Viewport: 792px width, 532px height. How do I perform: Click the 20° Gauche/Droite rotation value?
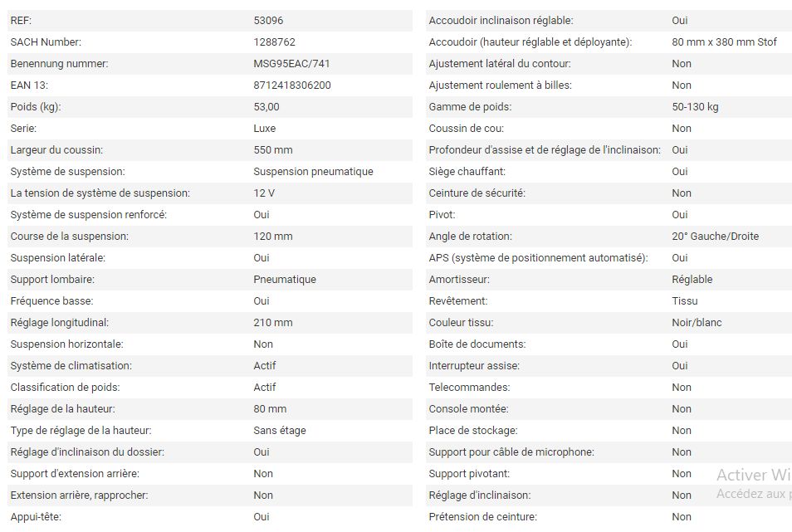[x=715, y=236]
